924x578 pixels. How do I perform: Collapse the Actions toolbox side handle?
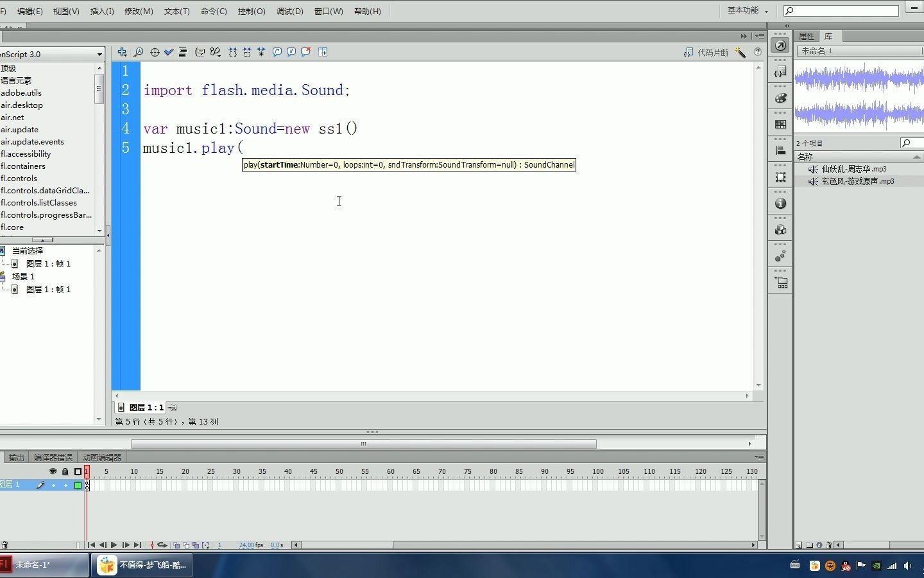108,235
